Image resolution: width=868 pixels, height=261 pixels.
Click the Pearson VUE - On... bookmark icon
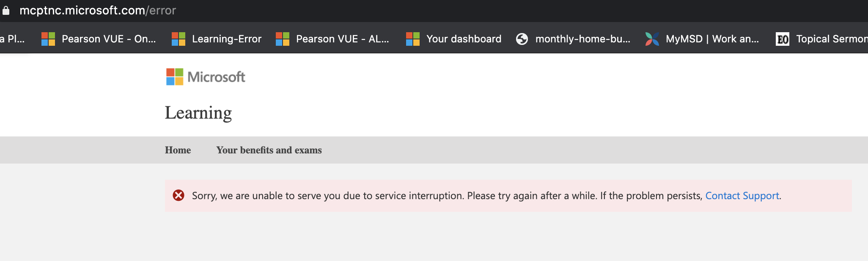48,39
